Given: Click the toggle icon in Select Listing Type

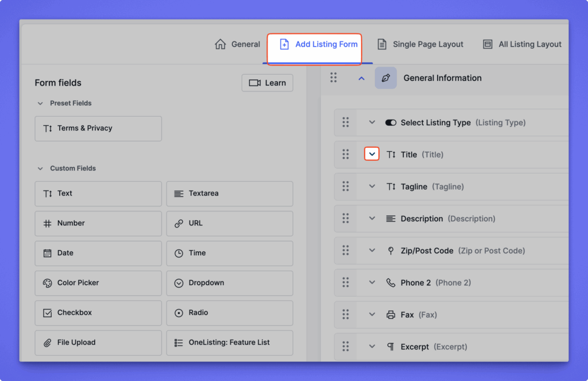Looking at the screenshot, I should (x=390, y=123).
